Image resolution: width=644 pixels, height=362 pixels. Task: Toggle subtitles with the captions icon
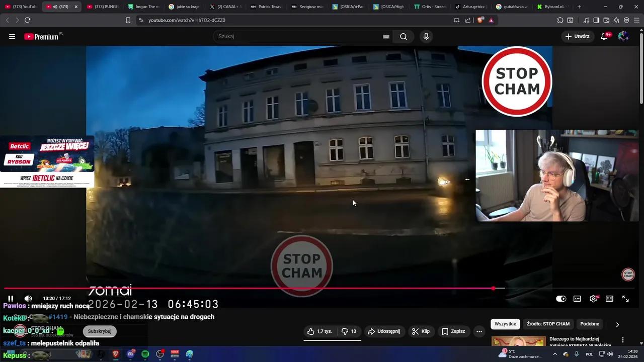(577, 299)
